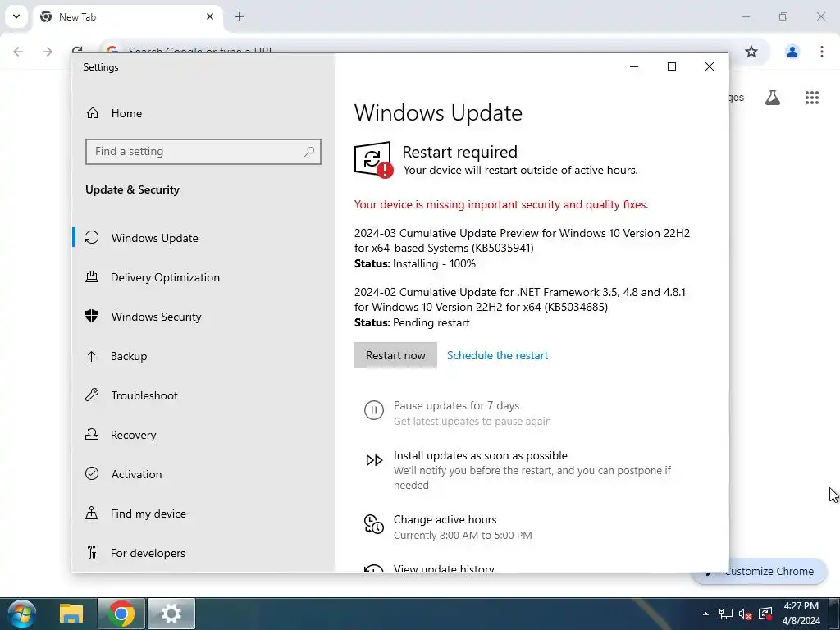The width and height of the screenshot is (840, 630).
Task: Click the muted volume tray icon
Action: coord(745,614)
